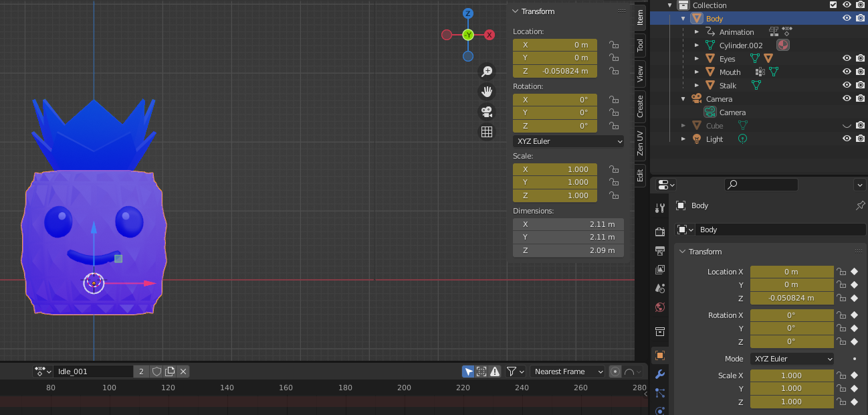The image size is (868, 415).
Task: Click the green Y axis gizmo ball
Action: 468,34
